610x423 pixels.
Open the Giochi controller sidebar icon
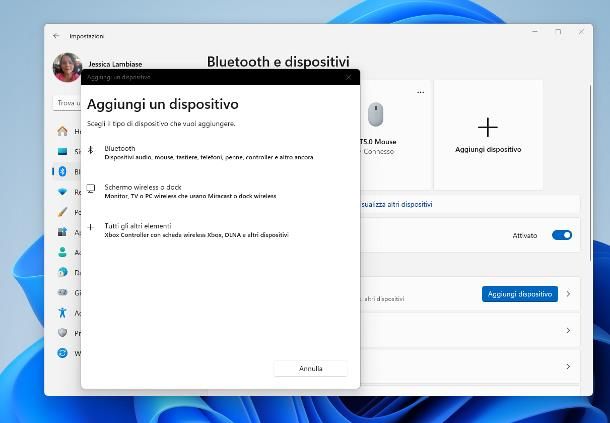pos(62,292)
